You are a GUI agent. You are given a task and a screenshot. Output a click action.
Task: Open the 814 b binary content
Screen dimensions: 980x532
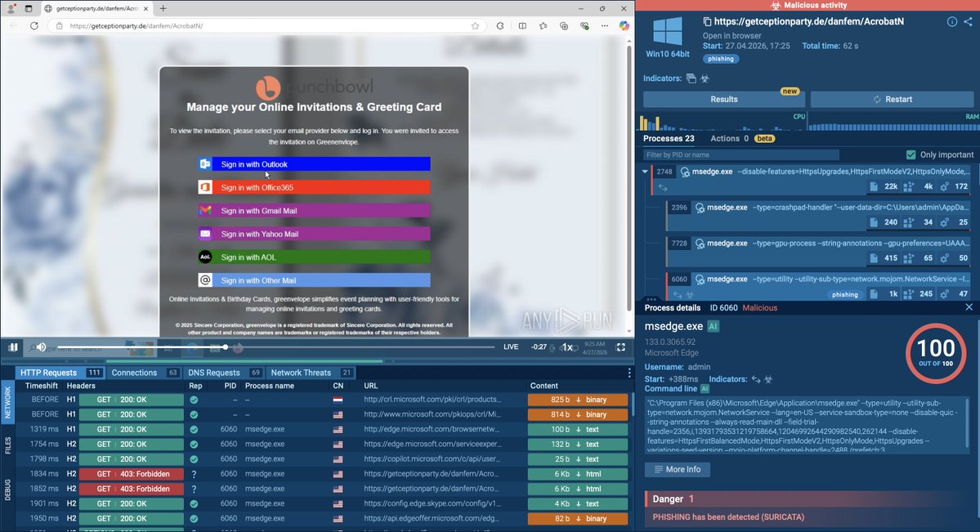pyautogui.click(x=578, y=414)
